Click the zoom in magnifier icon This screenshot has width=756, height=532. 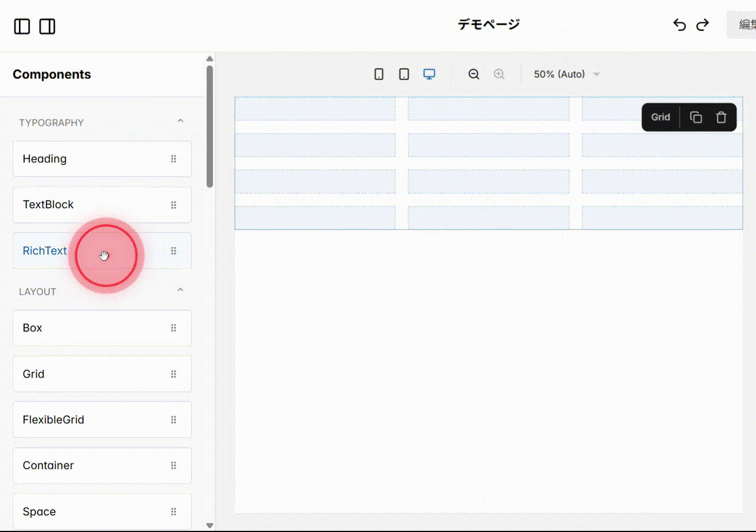coord(499,74)
